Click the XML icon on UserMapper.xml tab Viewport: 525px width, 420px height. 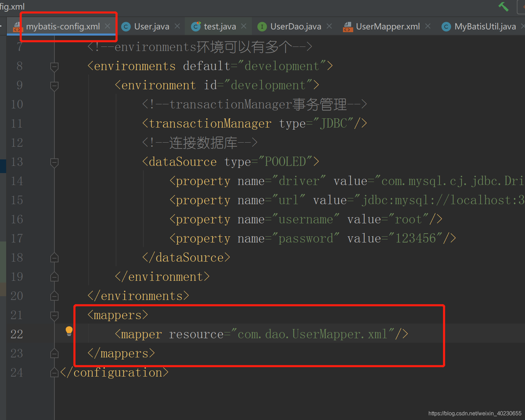(x=348, y=27)
